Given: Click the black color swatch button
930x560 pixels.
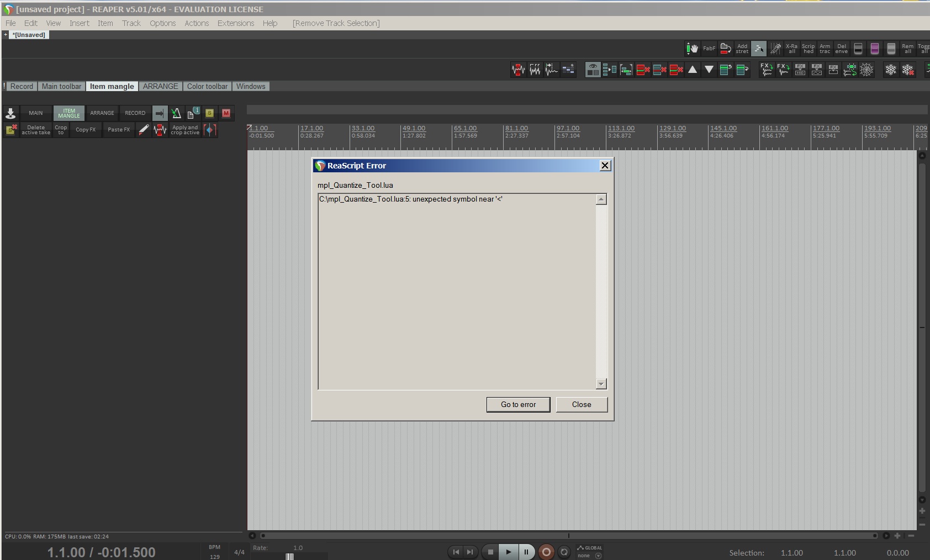Looking at the screenshot, I should (858, 49).
